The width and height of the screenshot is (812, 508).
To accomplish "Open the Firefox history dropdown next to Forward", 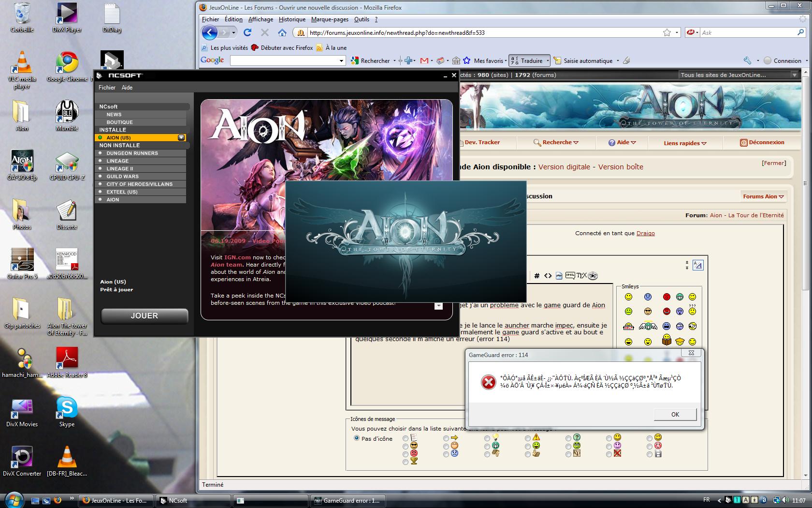I will point(233,32).
